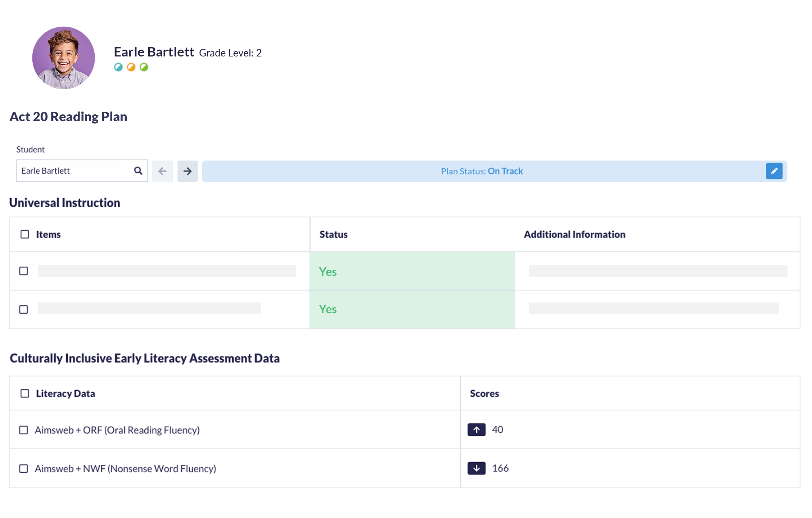Click the teal status dot under student name

click(118, 67)
